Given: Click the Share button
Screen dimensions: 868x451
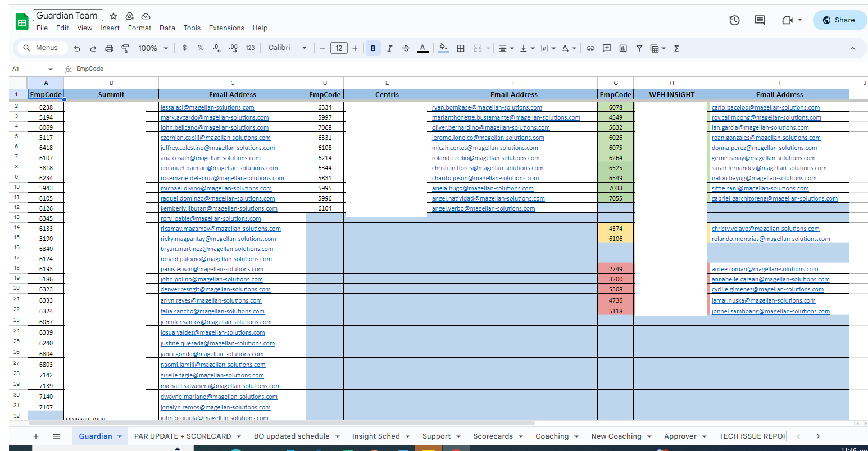Looking at the screenshot, I should (x=839, y=20).
